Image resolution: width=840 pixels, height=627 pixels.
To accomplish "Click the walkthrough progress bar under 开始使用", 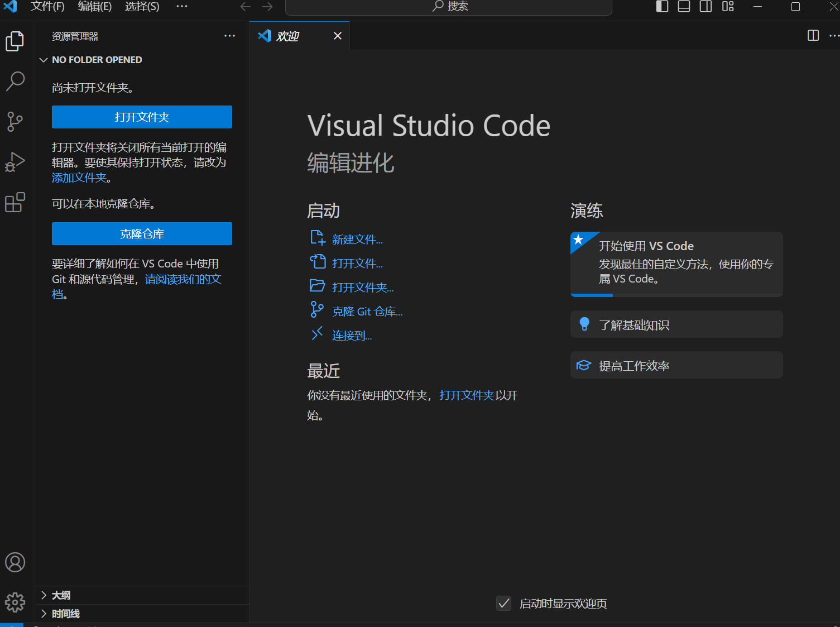I will click(676, 295).
